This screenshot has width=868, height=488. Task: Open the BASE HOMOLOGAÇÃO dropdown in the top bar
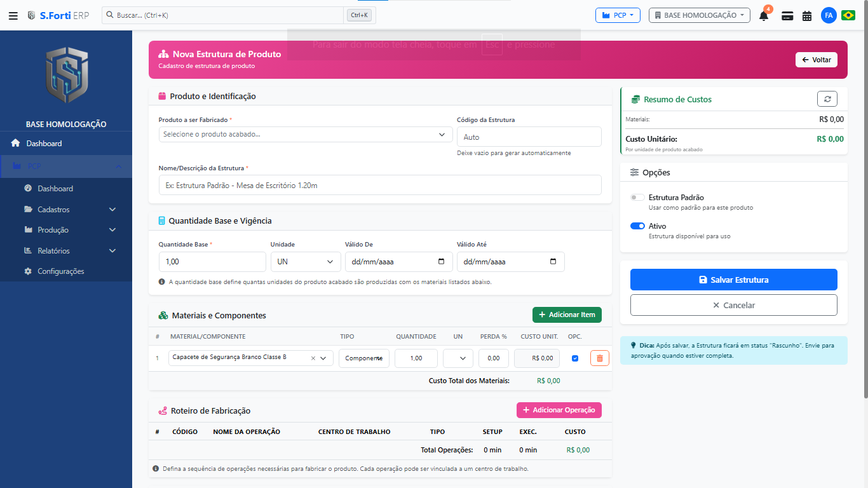(x=700, y=15)
